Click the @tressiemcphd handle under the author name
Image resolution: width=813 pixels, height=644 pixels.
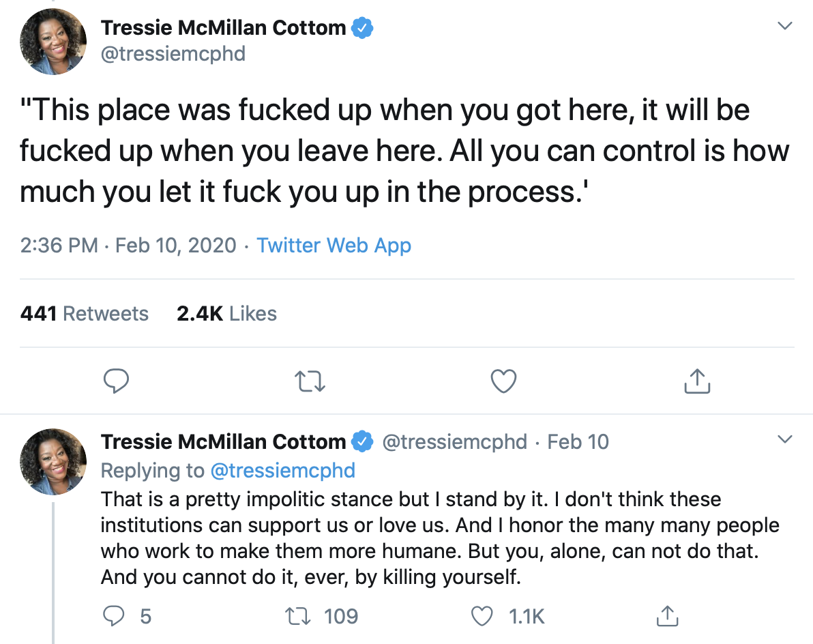point(173,54)
